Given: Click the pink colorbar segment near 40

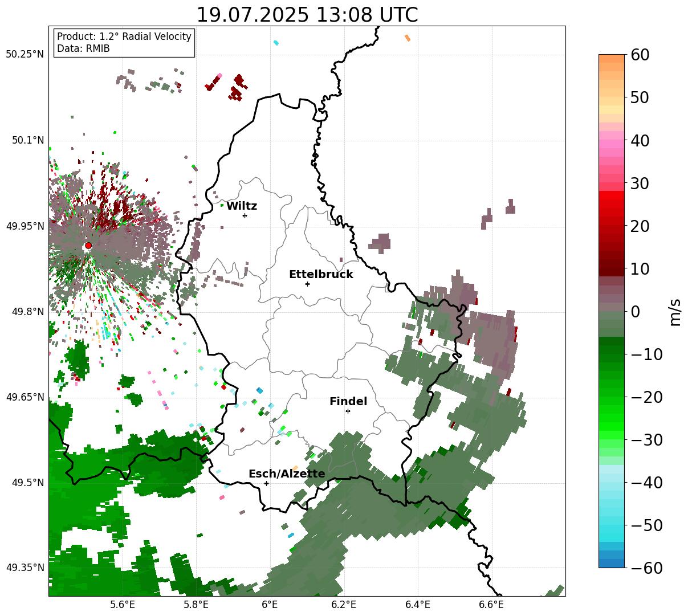Looking at the screenshot, I should (612, 144).
